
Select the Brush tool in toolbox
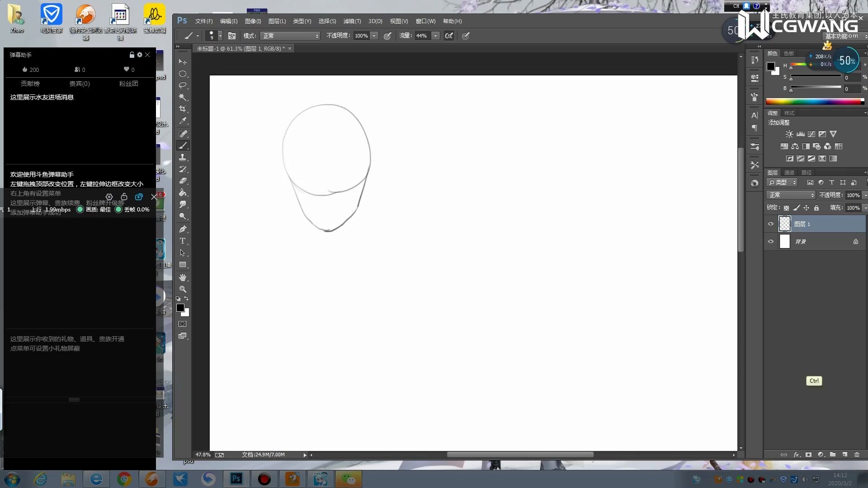coord(183,145)
